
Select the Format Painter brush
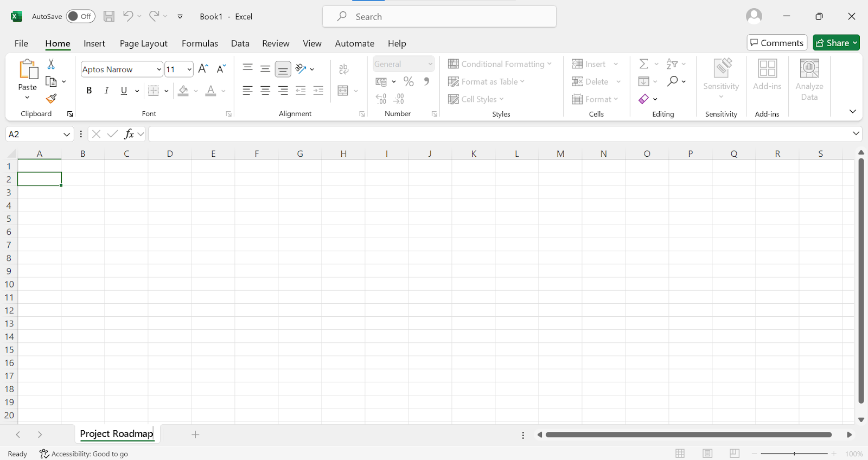[x=51, y=99]
